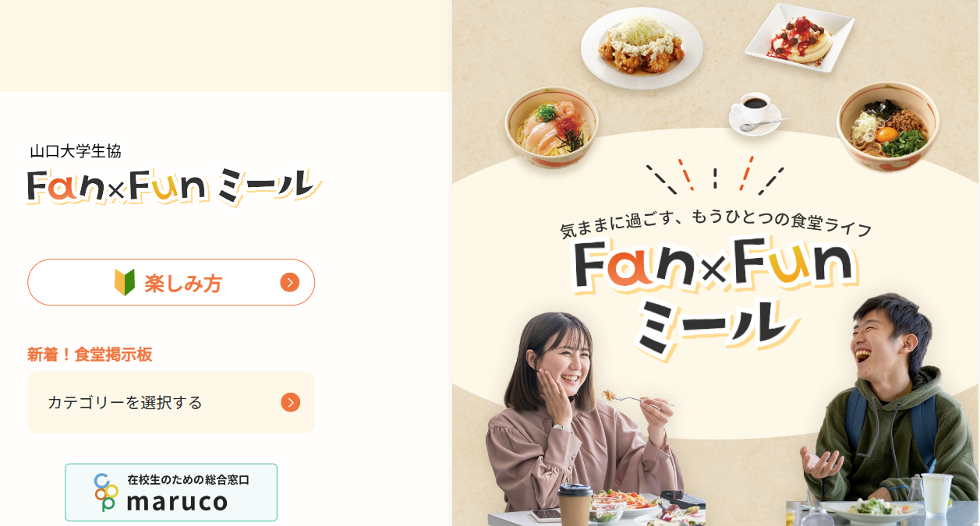This screenshot has width=980, height=526.
Task: Click the maruco colorful circles logo icon
Action: click(106, 492)
